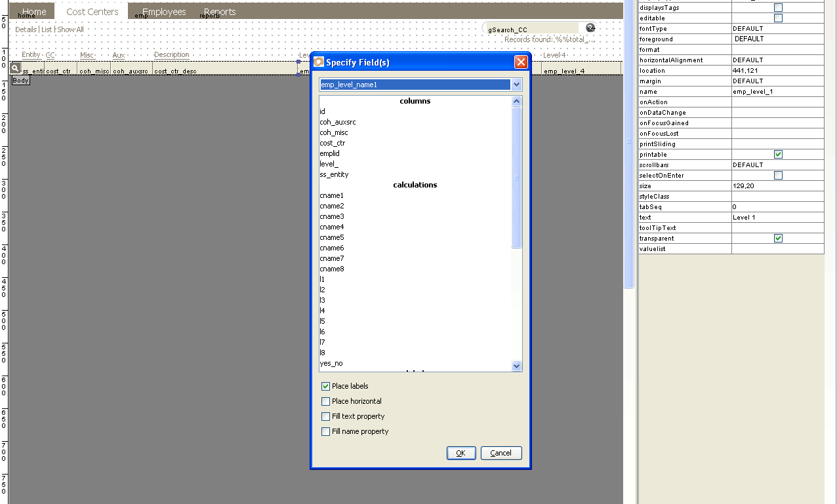This screenshot has height=504, width=837.
Task: Enable the Fill name property checkbox
Action: coord(325,431)
